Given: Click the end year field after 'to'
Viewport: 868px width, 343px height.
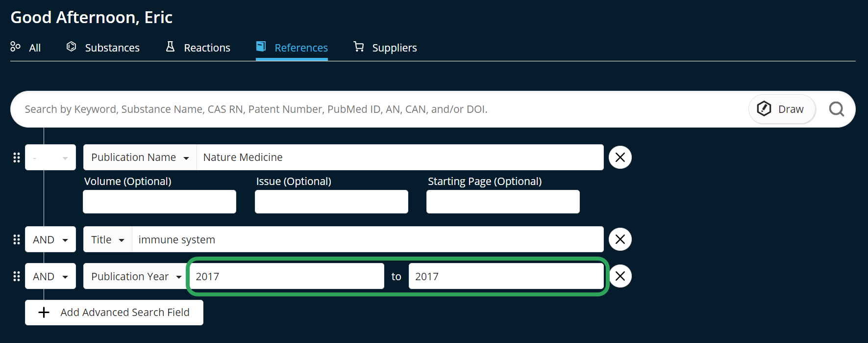Looking at the screenshot, I should click(x=506, y=276).
